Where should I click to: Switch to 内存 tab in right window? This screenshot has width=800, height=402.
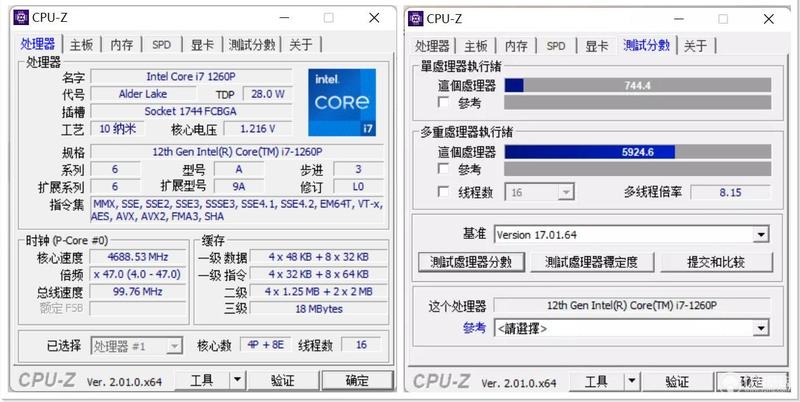516,46
